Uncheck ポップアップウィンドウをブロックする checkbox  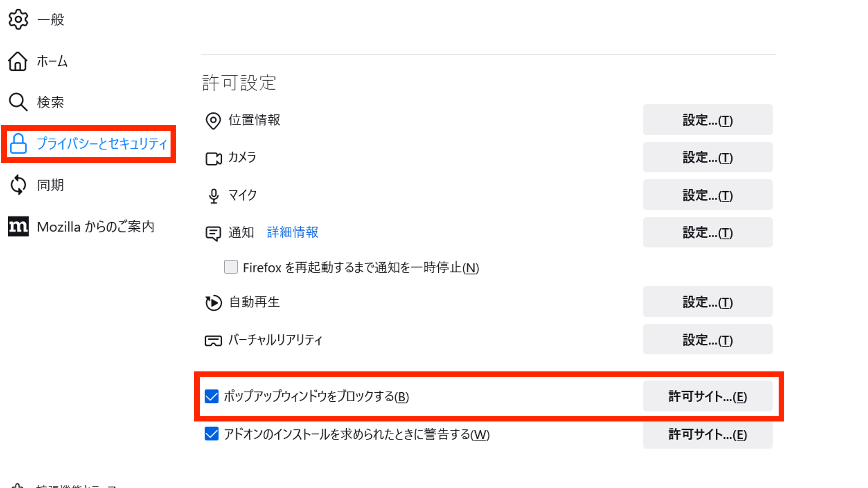tap(212, 396)
